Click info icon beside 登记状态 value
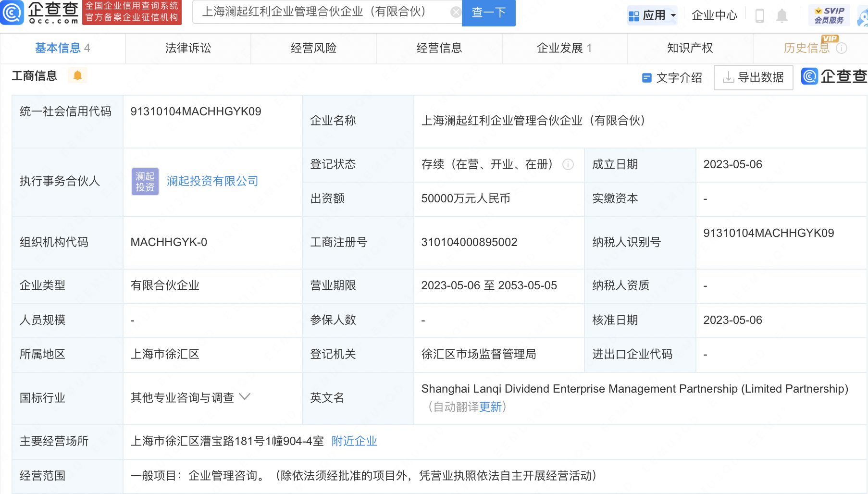 [x=568, y=165]
